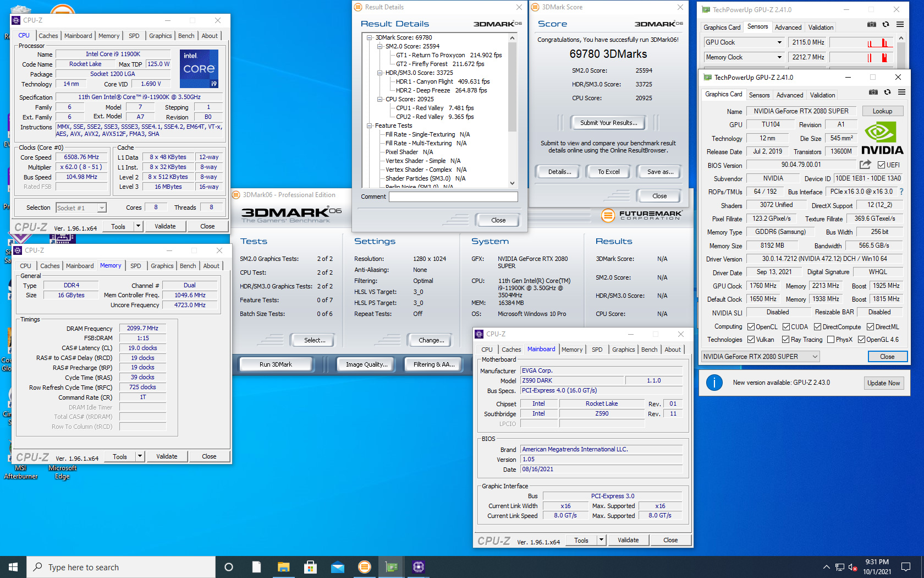Image resolution: width=924 pixels, height=578 pixels.
Task: Click the Update Now button
Action: click(884, 383)
